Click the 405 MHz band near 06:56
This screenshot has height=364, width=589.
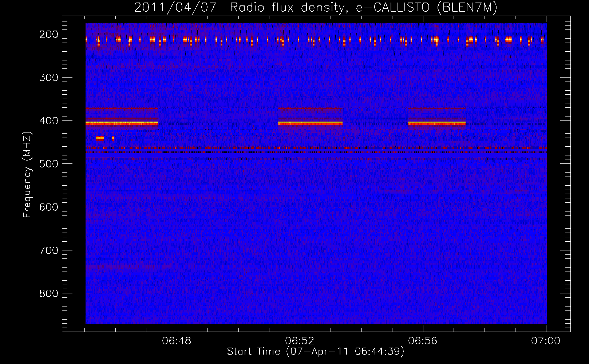click(x=436, y=123)
